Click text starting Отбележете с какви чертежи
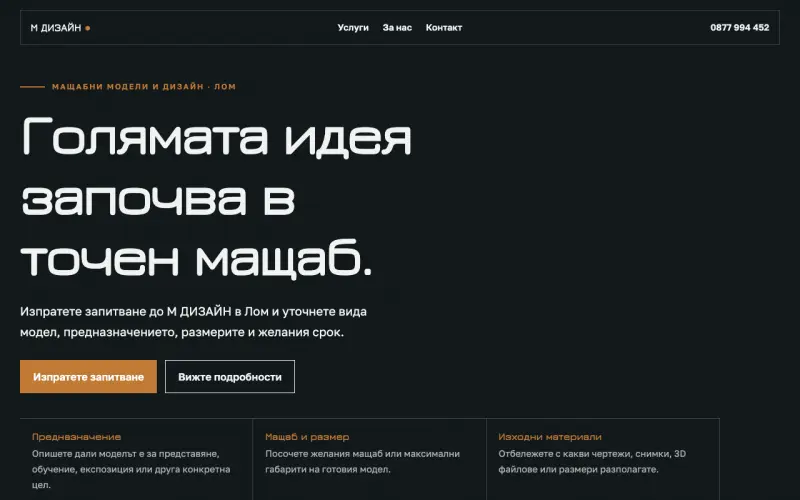 [x=592, y=461]
